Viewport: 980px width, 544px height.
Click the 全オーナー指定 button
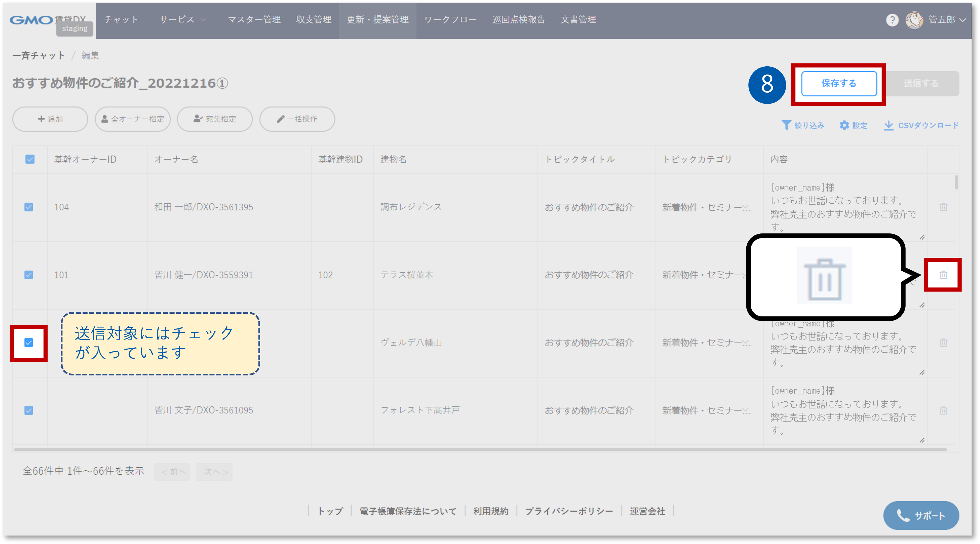pos(132,119)
